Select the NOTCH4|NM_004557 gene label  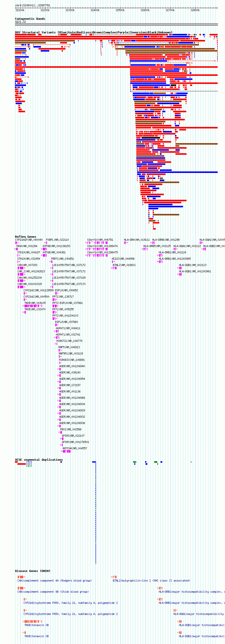tap(75, 448)
